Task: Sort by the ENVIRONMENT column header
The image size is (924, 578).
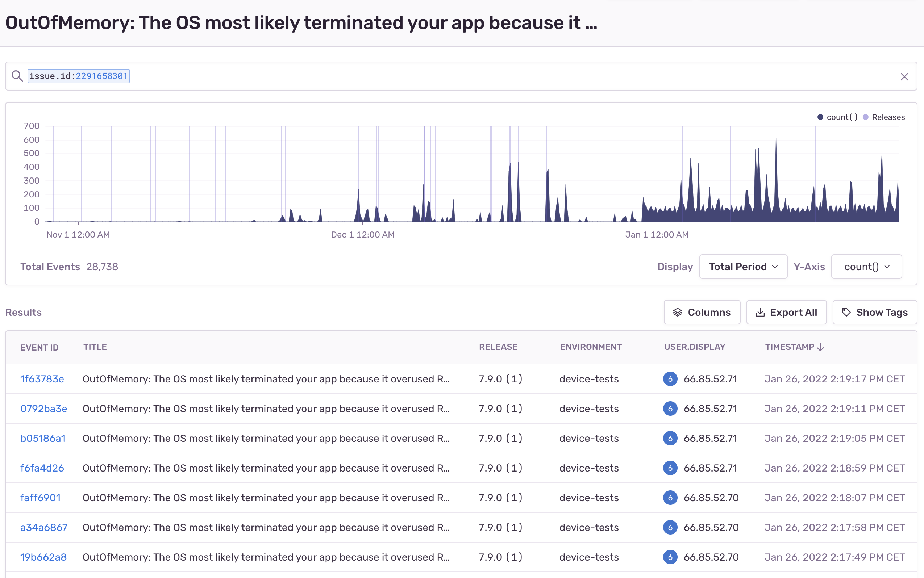Action: click(591, 347)
